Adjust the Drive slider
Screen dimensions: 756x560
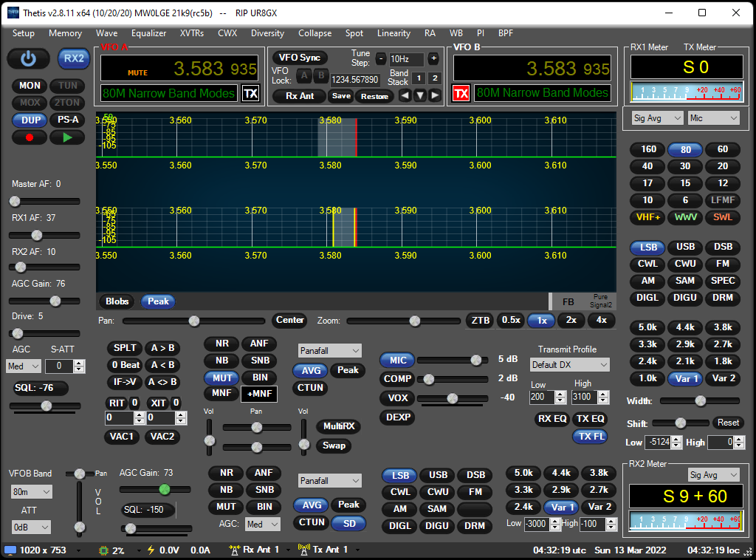(45, 333)
